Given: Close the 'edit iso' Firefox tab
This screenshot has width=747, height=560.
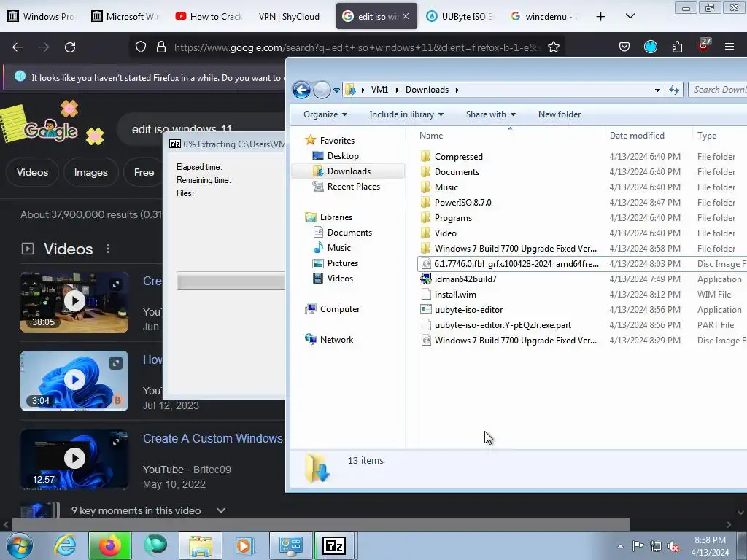Looking at the screenshot, I should click(406, 16).
